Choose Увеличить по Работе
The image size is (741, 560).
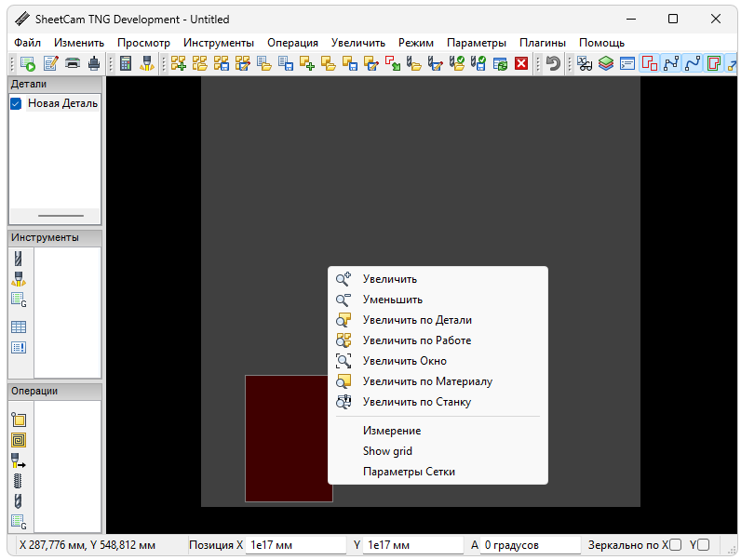coord(438,340)
